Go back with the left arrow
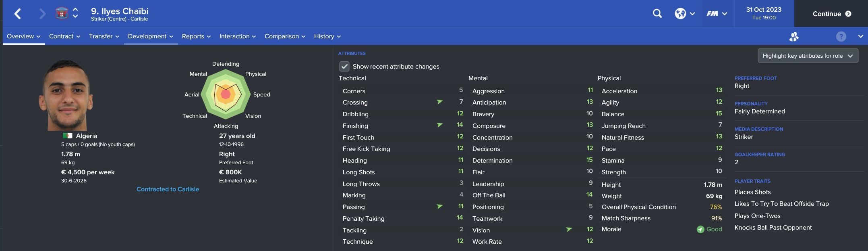868x251 pixels. 17,14
